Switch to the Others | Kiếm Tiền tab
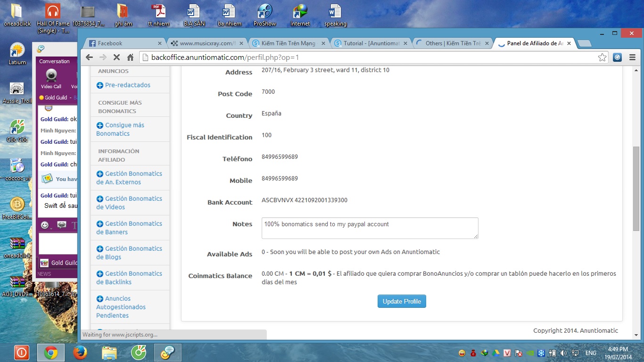 (453, 43)
